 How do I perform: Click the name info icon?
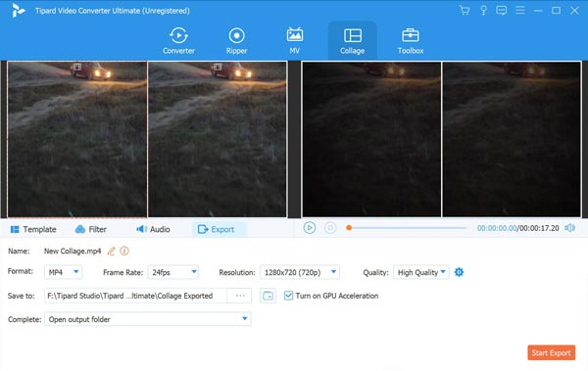tap(124, 251)
